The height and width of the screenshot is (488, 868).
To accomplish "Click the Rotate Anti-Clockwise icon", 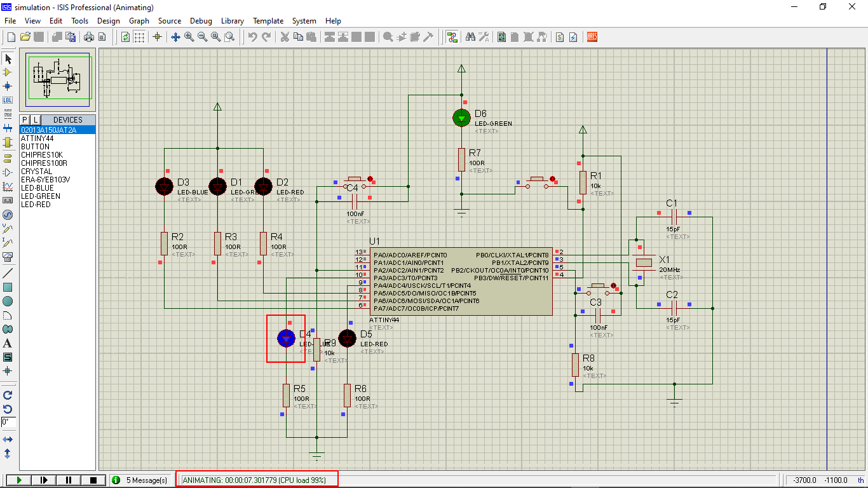I will coord(8,409).
